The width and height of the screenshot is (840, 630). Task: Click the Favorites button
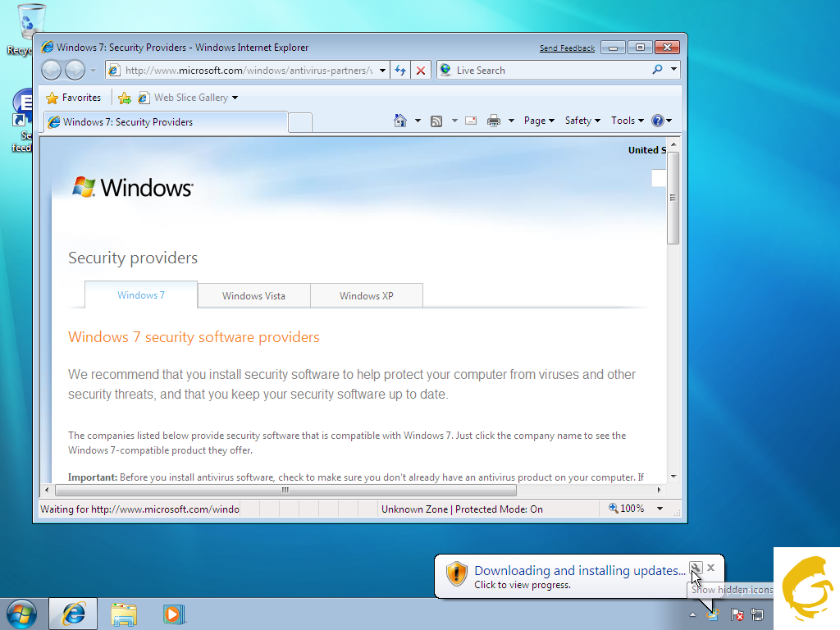click(73, 98)
